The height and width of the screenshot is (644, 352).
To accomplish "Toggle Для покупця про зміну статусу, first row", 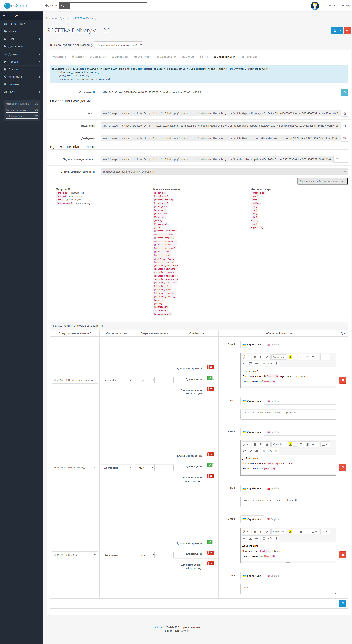I will tap(210, 389).
